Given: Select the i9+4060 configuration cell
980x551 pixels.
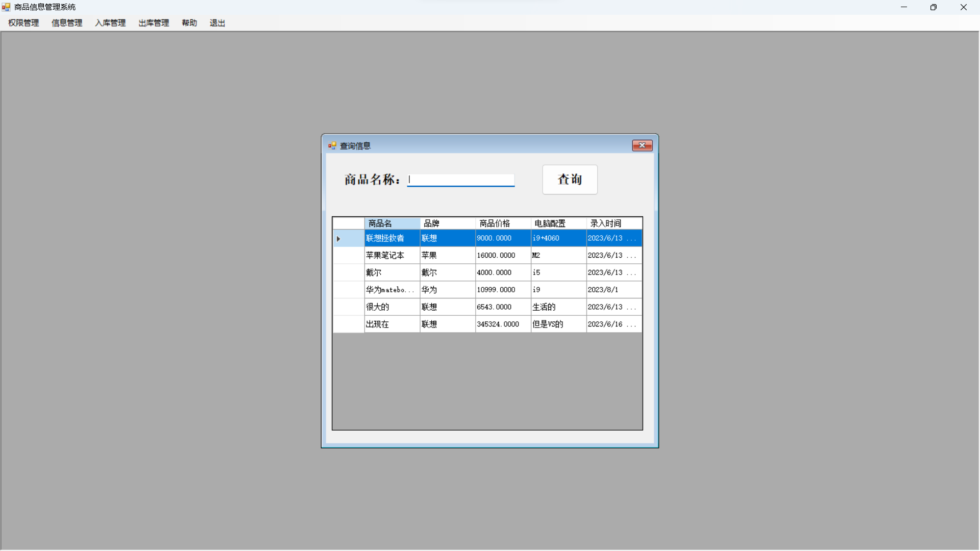Looking at the screenshot, I should point(559,238).
